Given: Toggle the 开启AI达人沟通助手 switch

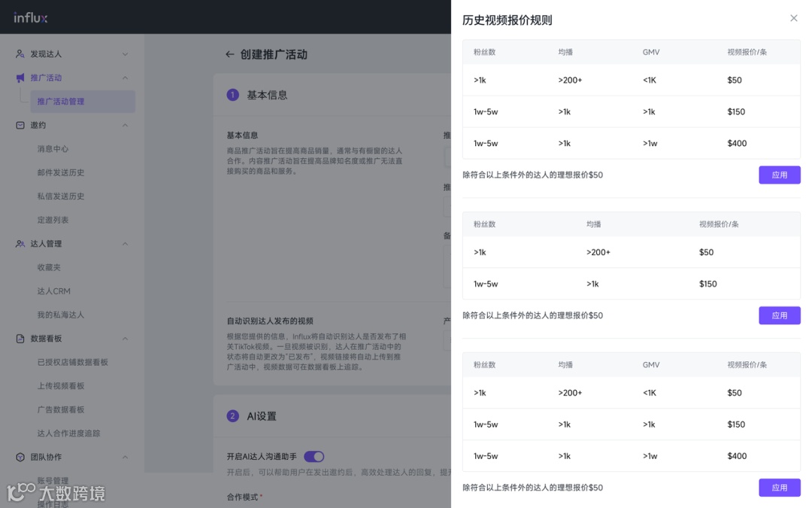Looking at the screenshot, I should [314, 456].
